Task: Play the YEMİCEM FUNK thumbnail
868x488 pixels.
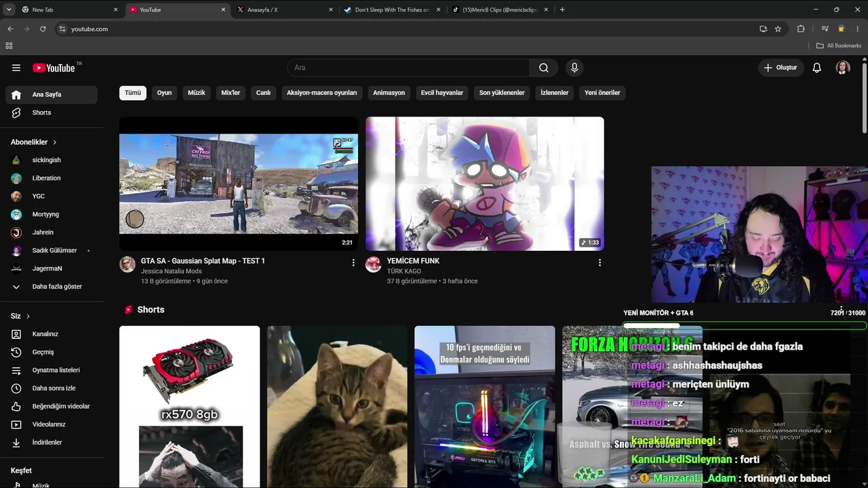Action: coord(485,184)
